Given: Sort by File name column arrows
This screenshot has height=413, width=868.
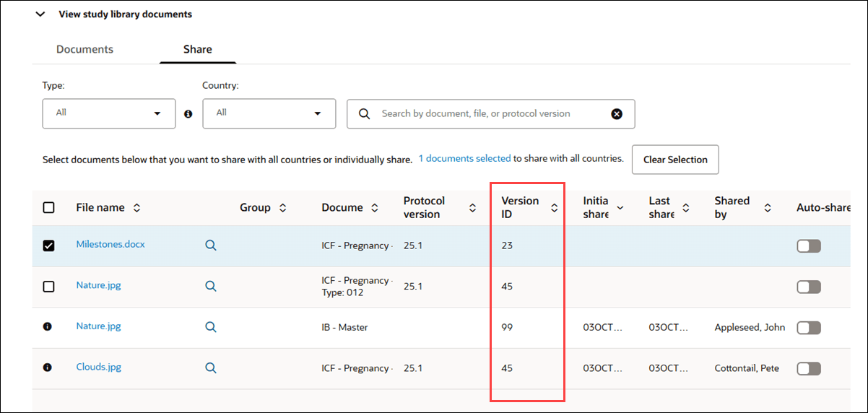Looking at the screenshot, I should pos(136,208).
